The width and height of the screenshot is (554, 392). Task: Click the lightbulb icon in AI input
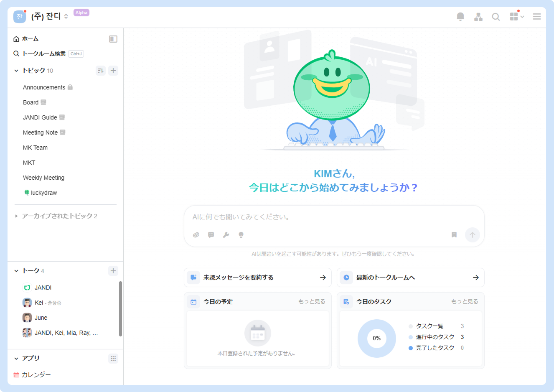coord(241,235)
